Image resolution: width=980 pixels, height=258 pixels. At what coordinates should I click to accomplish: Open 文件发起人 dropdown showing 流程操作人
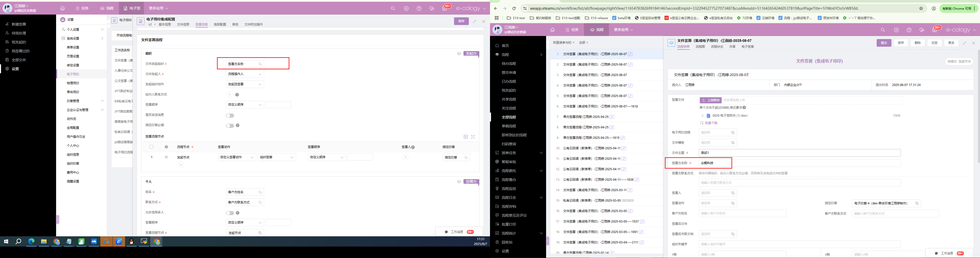tap(245, 74)
